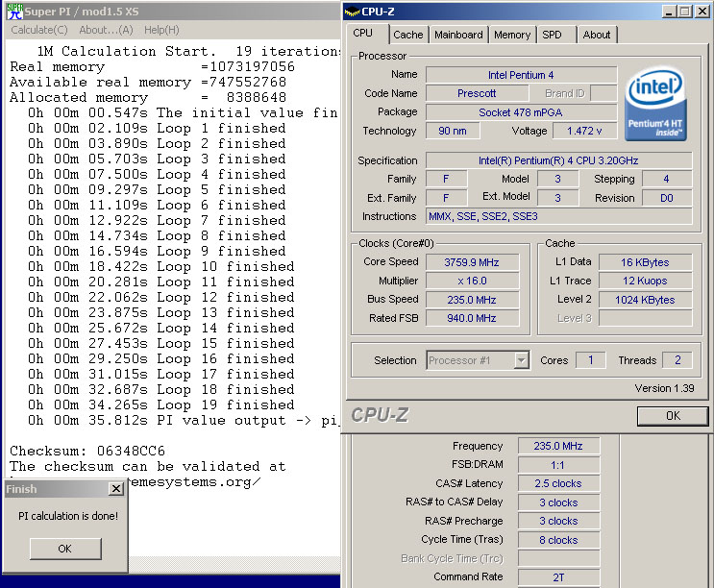
Task: Click the L1 Data value 16 KBytes
Action: point(645,262)
